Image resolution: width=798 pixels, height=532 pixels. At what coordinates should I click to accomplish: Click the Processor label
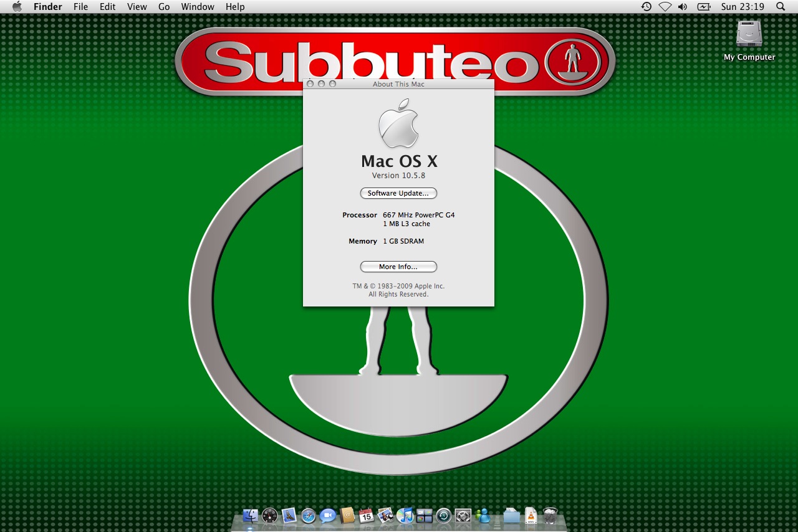click(x=360, y=215)
